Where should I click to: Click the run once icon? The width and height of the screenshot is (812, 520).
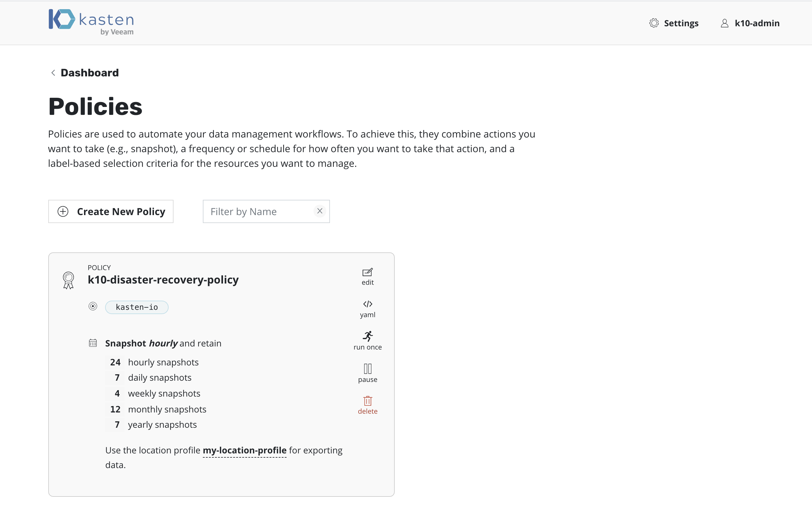367,336
